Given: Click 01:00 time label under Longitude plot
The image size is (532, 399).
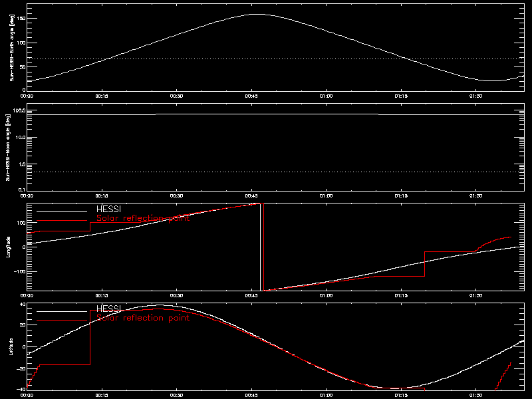Looking at the screenshot, I should tap(326, 295).
